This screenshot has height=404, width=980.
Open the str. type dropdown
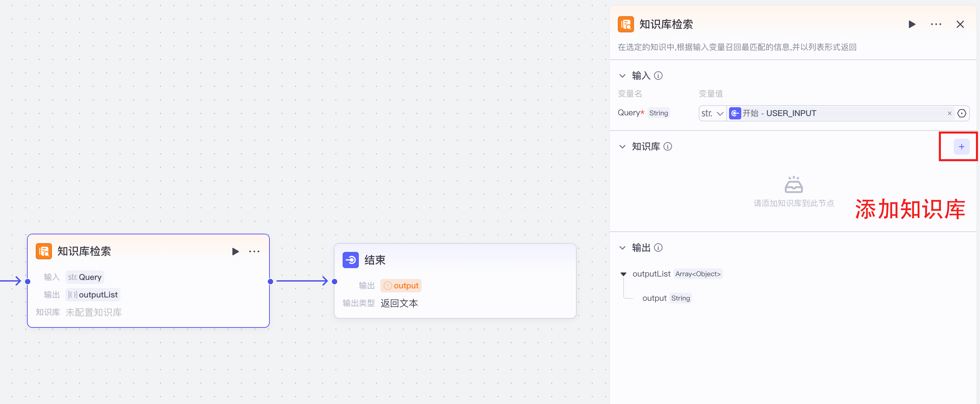tap(712, 113)
